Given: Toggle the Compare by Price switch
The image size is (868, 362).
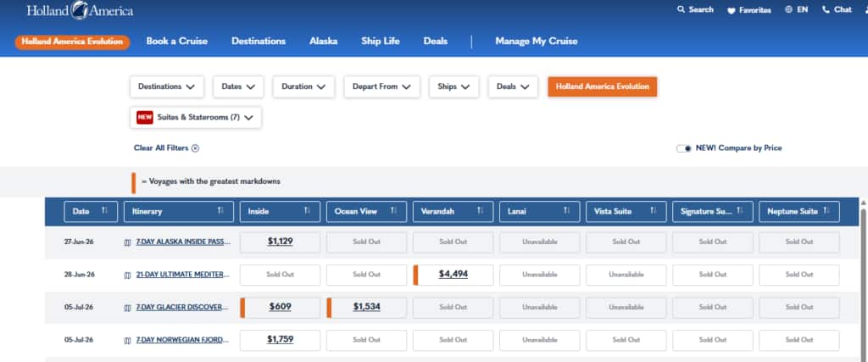Looking at the screenshot, I should (x=684, y=148).
